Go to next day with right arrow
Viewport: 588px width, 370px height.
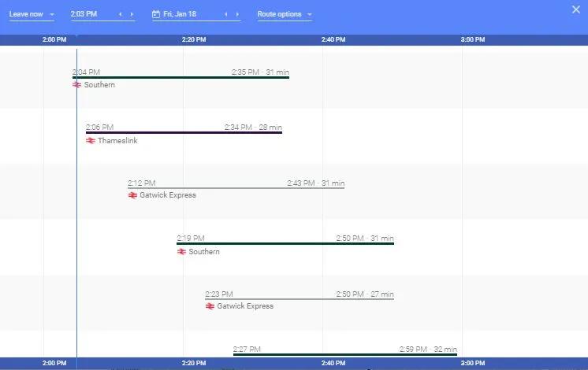237,14
